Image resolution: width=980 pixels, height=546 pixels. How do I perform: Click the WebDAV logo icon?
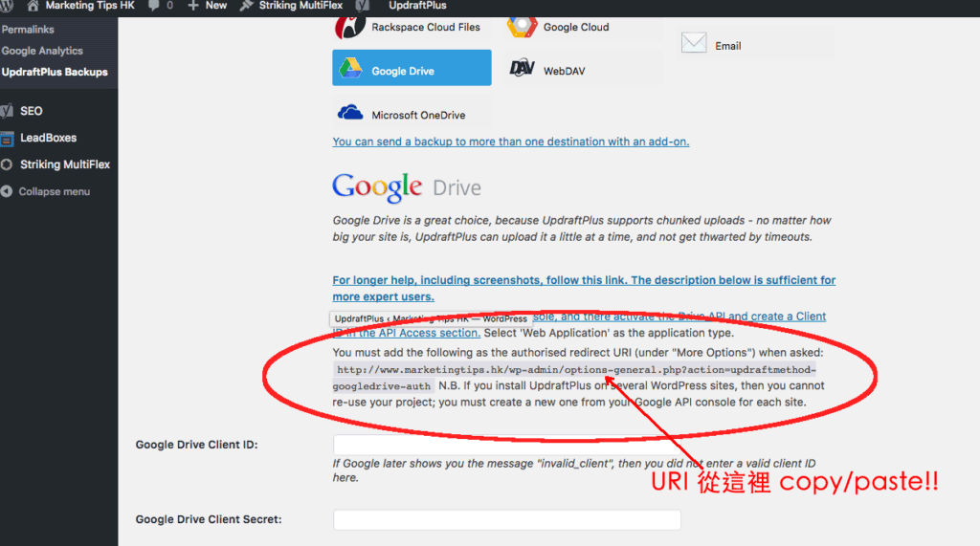pyautogui.click(x=522, y=68)
